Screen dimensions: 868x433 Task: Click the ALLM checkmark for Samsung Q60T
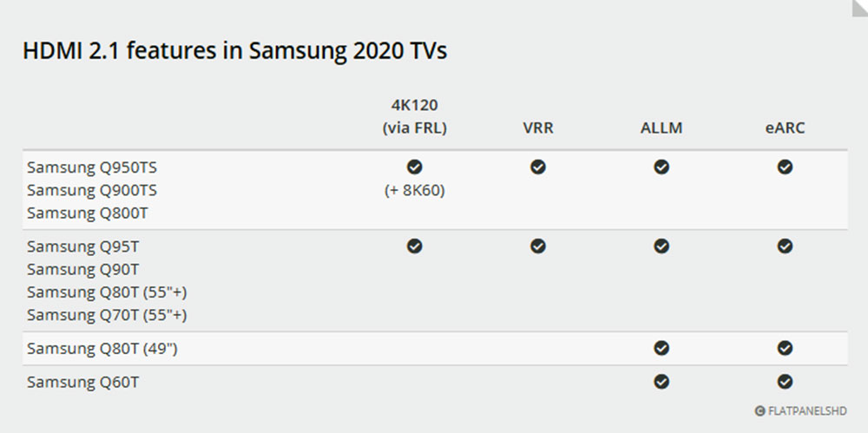pos(661,381)
